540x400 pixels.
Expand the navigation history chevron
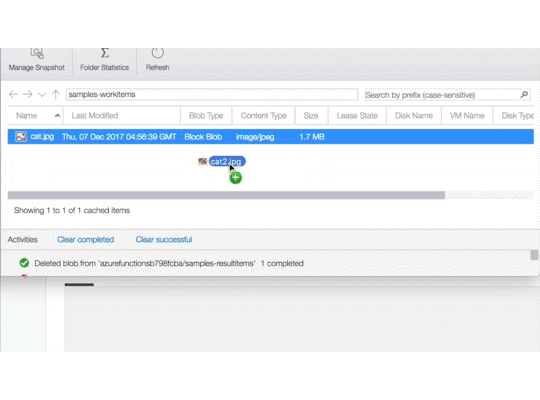pyautogui.click(x=42, y=95)
